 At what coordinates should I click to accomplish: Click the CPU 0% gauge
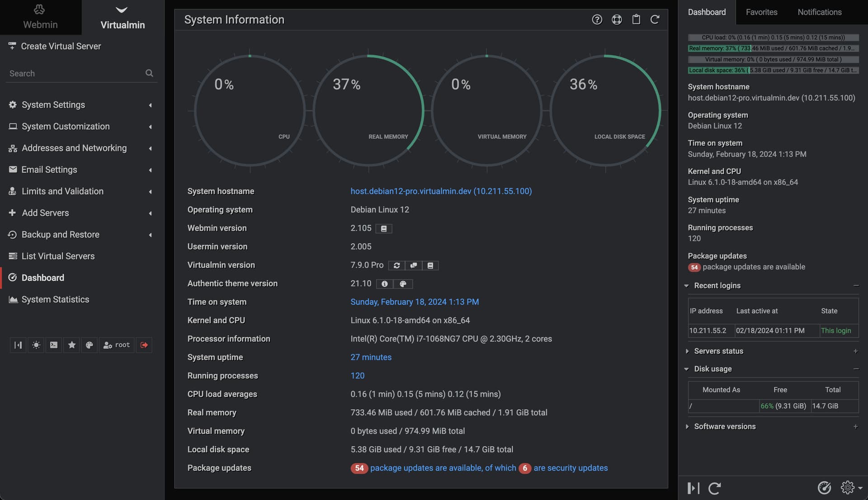pos(250,111)
